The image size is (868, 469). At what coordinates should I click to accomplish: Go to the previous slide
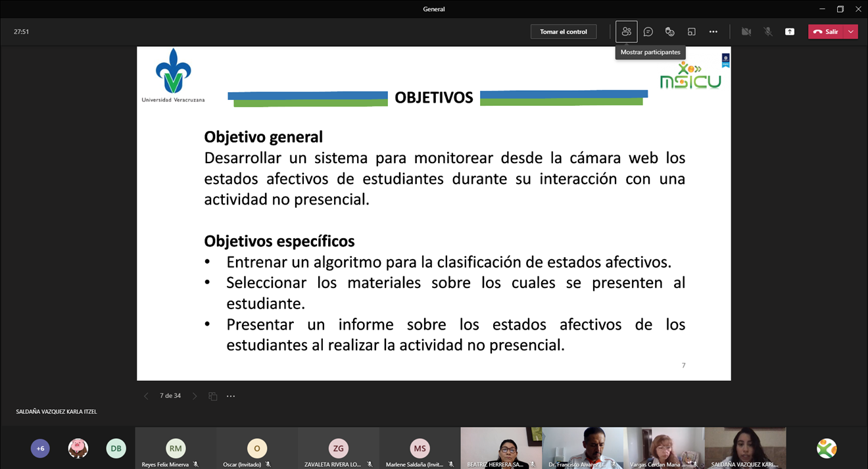pos(146,396)
